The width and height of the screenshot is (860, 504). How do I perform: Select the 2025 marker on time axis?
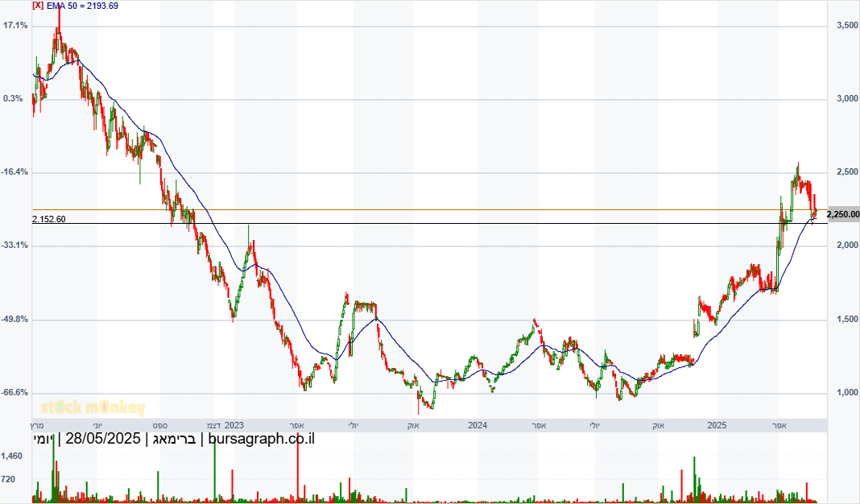717,425
